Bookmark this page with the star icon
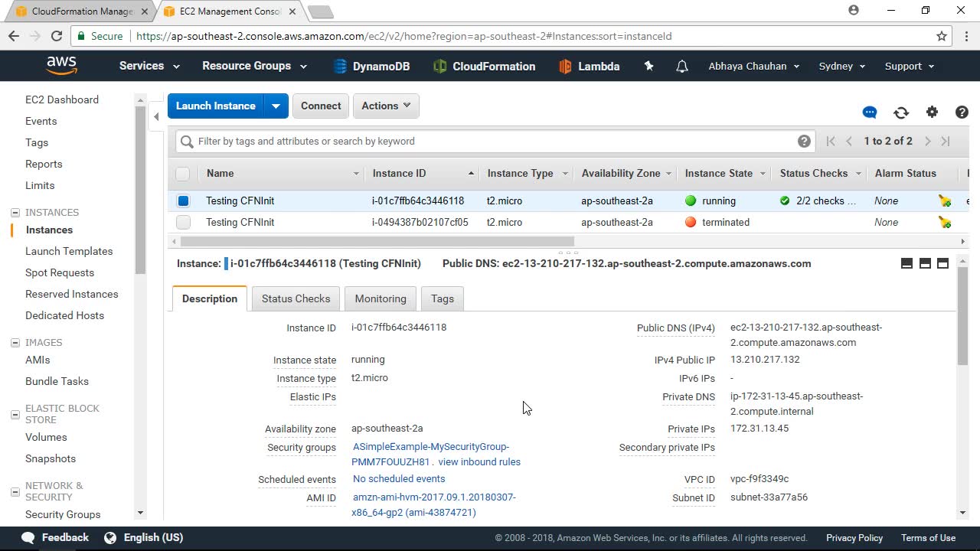The height and width of the screenshot is (551, 980). pos(942,36)
